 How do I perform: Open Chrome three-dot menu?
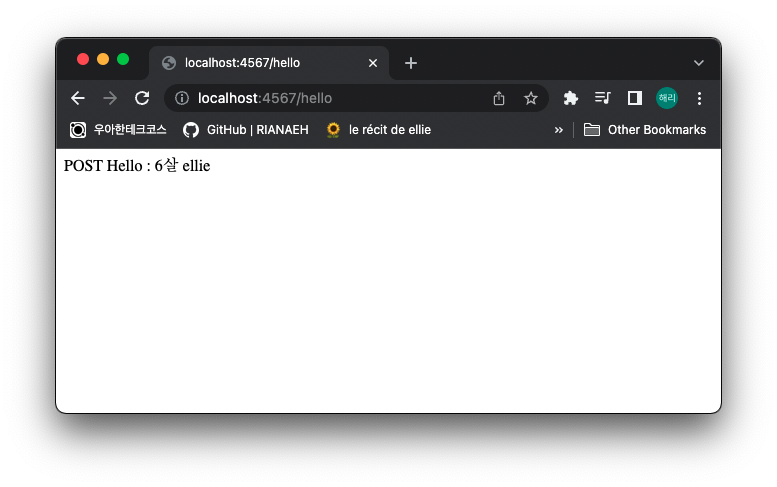[699, 98]
